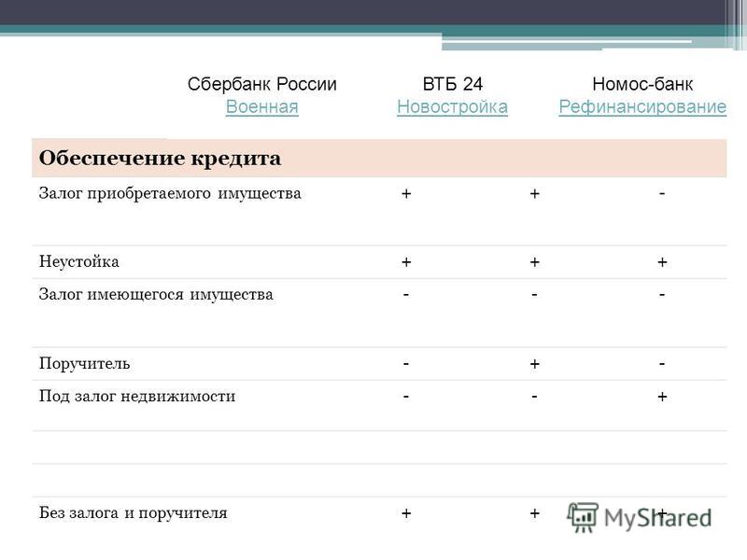This screenshot has width=747, height=560.
Task: Open the Рефинансирование link under Номос-банк
Action: (642, 106)
